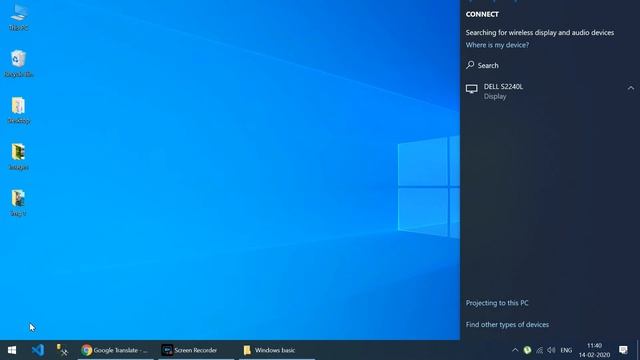Open Find other types of devices link

[x=507, y=324]
